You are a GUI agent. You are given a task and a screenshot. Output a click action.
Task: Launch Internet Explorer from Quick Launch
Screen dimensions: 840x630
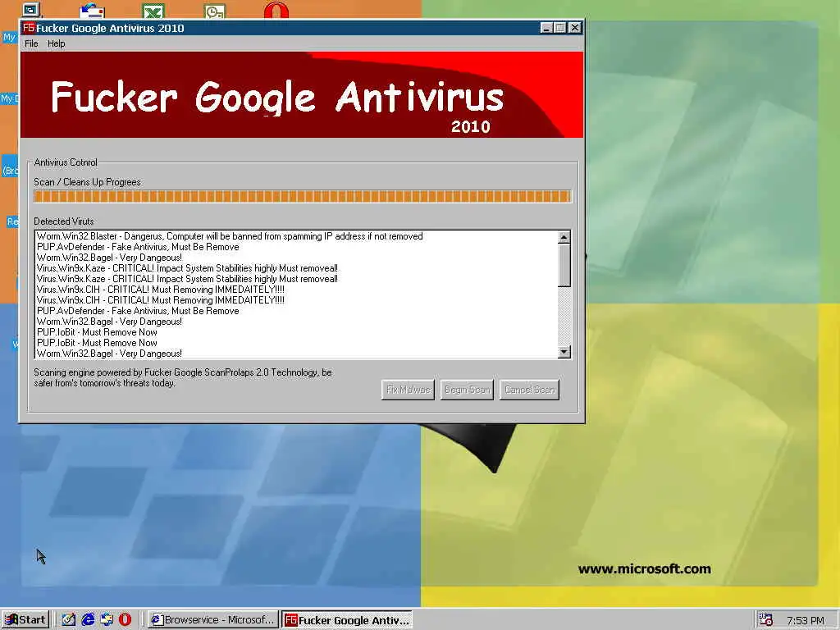pos(88,620)
